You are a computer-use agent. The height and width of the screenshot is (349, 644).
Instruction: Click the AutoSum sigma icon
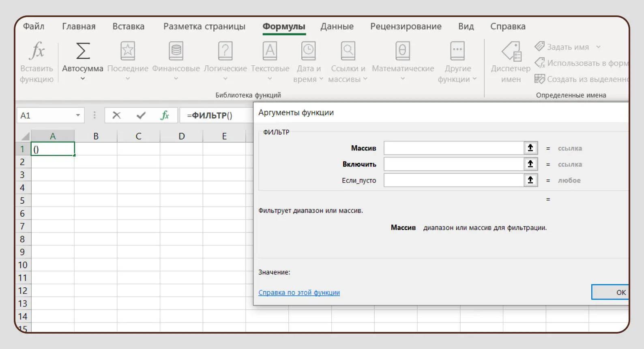(x=83, y=51)
